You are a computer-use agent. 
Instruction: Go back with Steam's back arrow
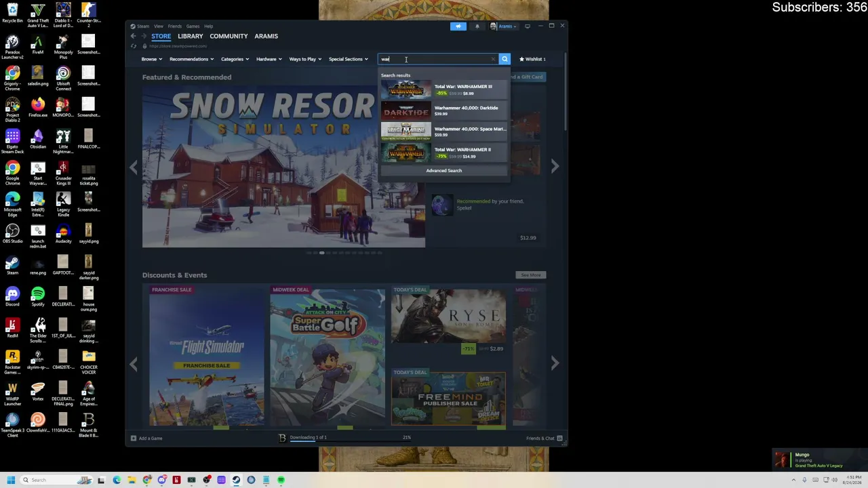[134, 36]
